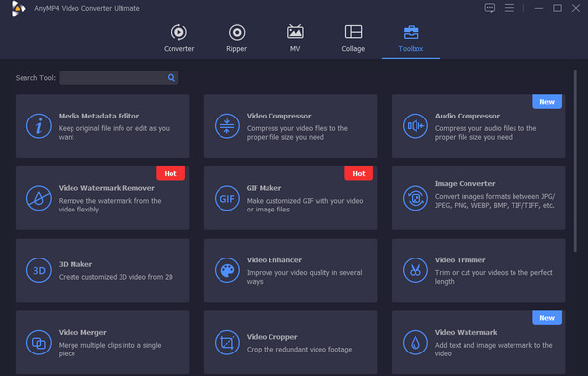This screenshot has width=588, height=376.
Task: Open the Converter tab
Action: tap(179, 38)
